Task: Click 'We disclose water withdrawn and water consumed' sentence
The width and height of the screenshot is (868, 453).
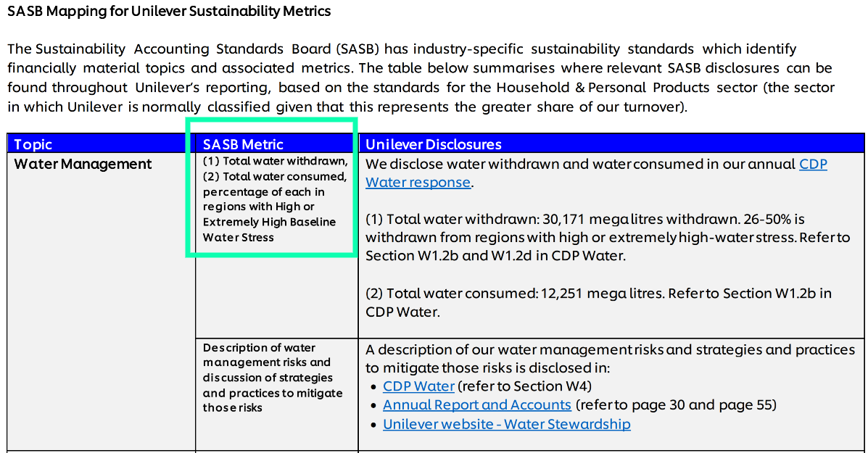Action: click(x=596, y=173)
